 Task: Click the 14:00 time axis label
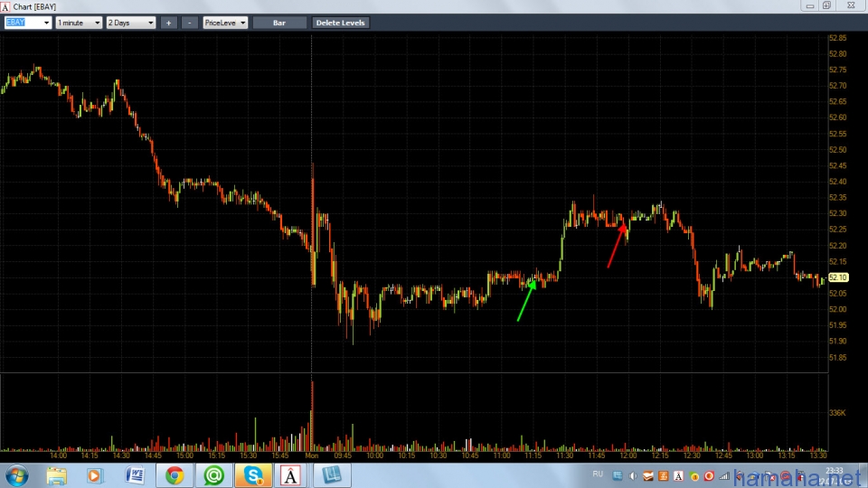coord(58,455)
